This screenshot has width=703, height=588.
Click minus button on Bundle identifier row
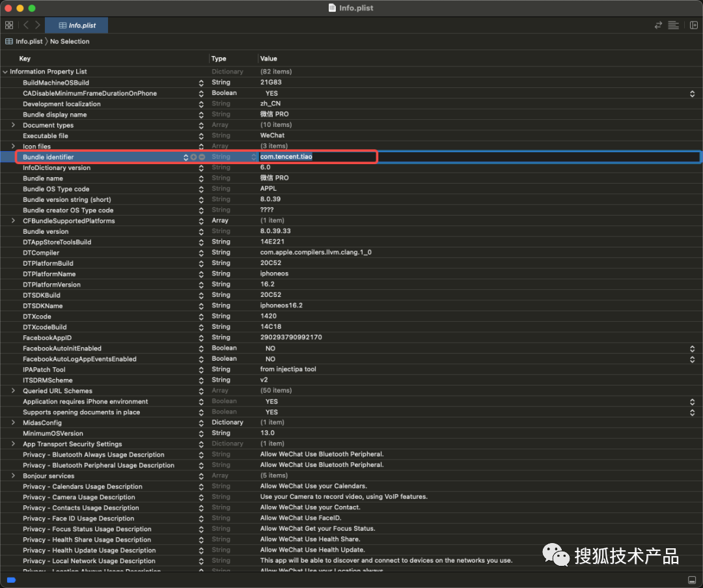pos(202,157)
